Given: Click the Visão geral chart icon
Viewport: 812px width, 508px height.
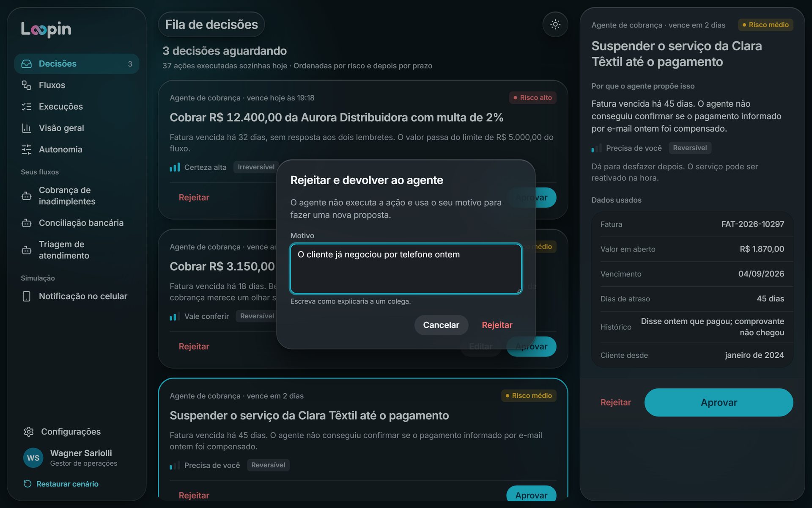Looking at the screenshot, I should point(27,128).
